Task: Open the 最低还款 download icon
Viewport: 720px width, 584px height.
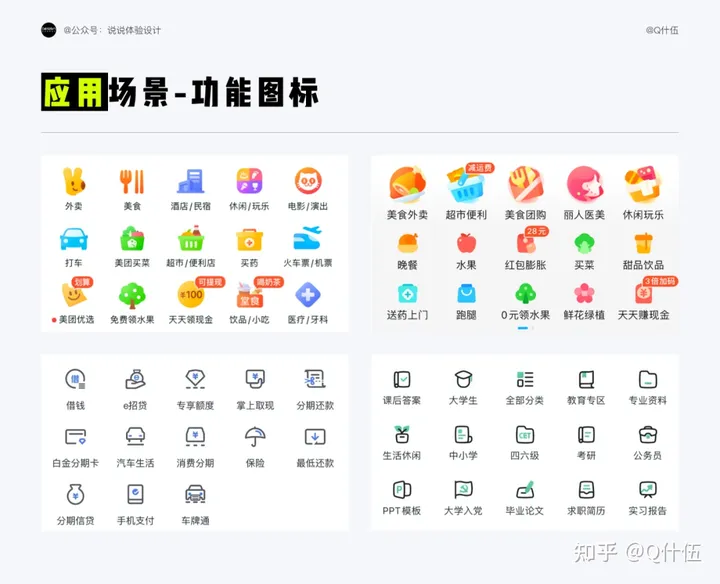Action: tap(315, 437)
